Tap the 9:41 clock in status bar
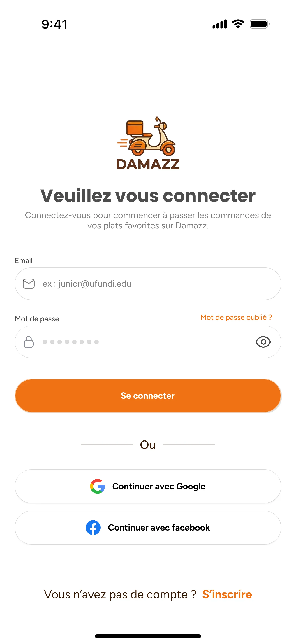The image size is (296, 644). coord(54,24)
